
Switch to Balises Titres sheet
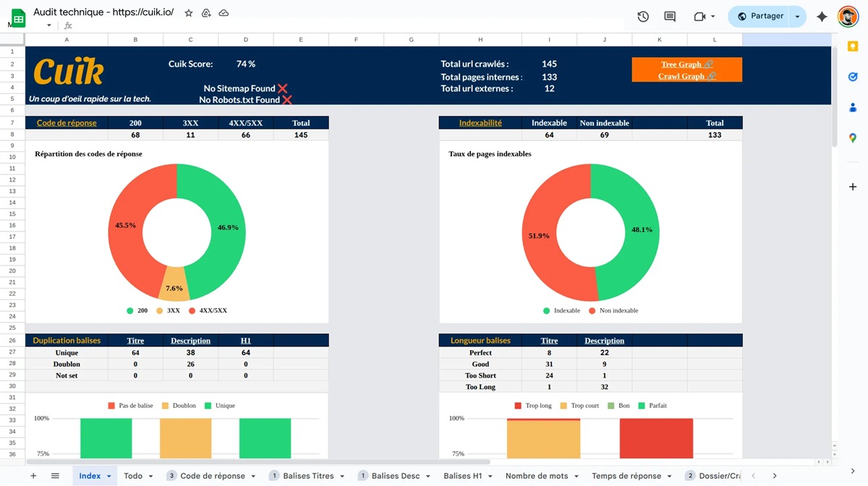(309, 476)
